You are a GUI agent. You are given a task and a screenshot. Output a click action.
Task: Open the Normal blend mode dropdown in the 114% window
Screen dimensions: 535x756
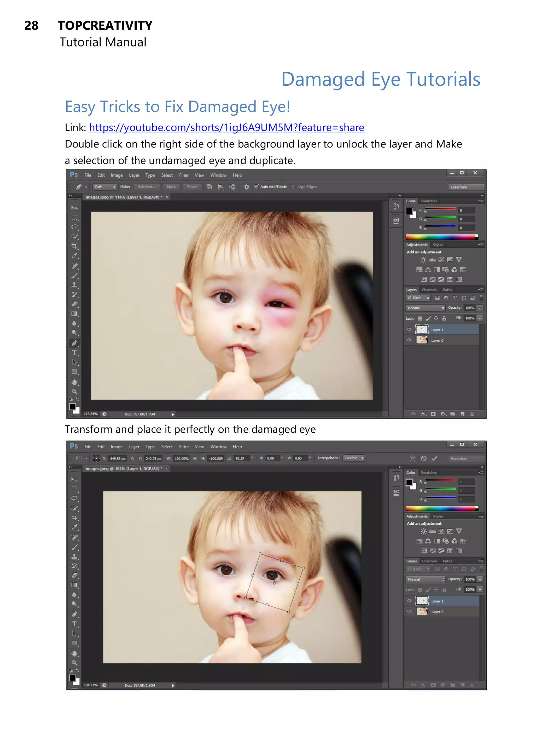coord(425,308)
